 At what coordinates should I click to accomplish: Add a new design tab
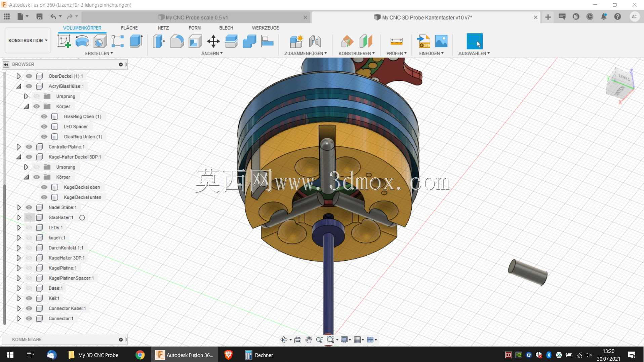click(x=548, y=17)
